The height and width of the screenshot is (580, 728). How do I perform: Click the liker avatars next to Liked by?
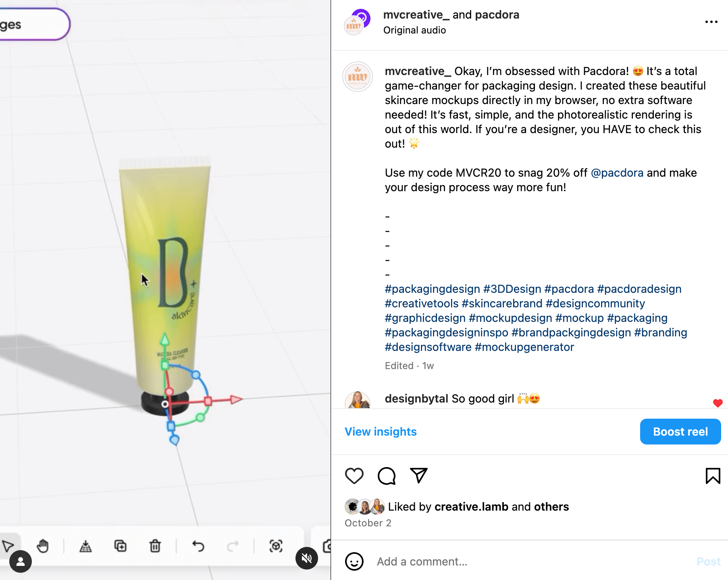pyautogui.click(x=365, y=507)
